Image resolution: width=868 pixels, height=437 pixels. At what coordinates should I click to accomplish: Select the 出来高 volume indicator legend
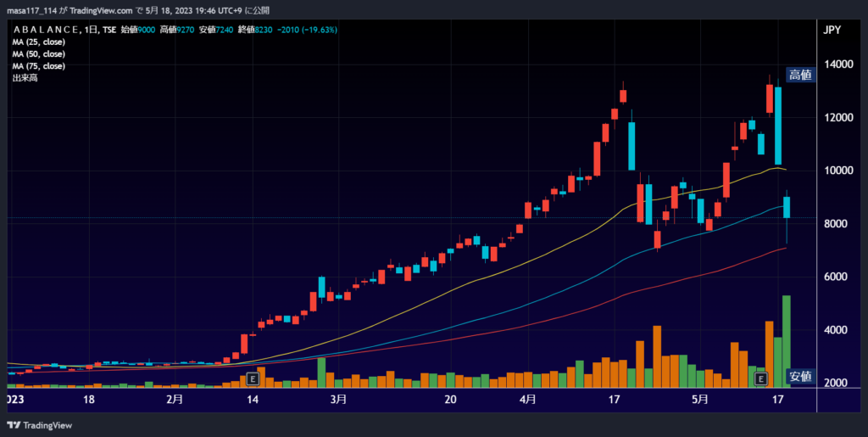click(25, 79)
